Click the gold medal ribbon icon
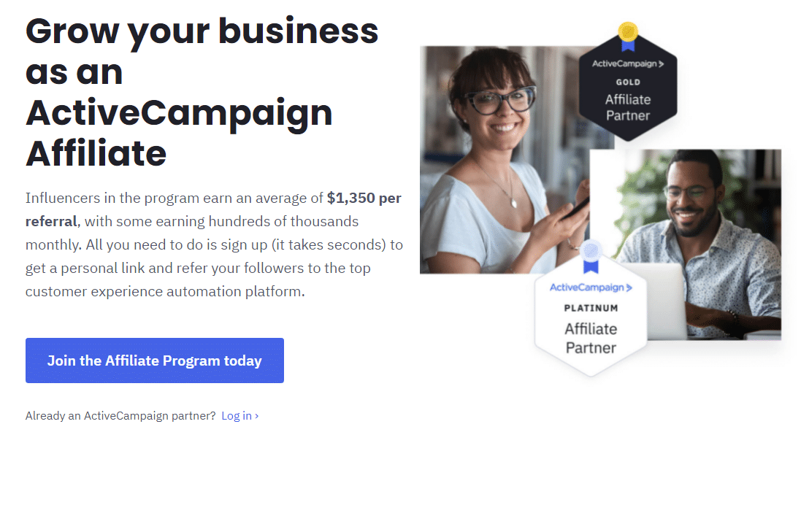Viewport: 801px width, 532px height. [x=628, y=36]
